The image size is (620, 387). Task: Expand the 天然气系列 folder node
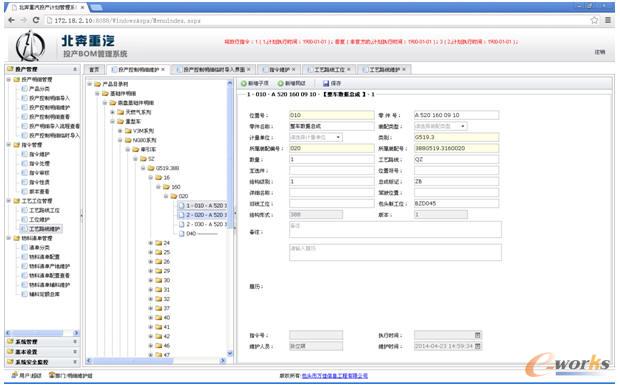113,112
